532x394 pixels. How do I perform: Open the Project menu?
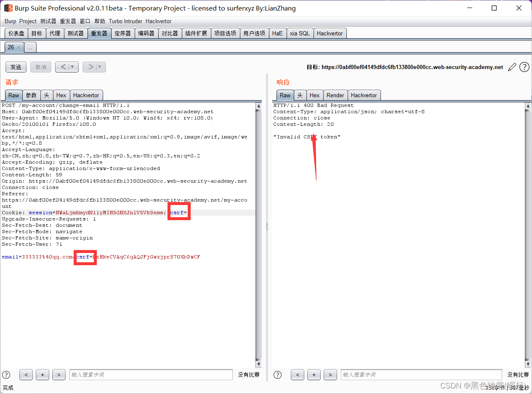pyautogui.click(x=28, y=21)
